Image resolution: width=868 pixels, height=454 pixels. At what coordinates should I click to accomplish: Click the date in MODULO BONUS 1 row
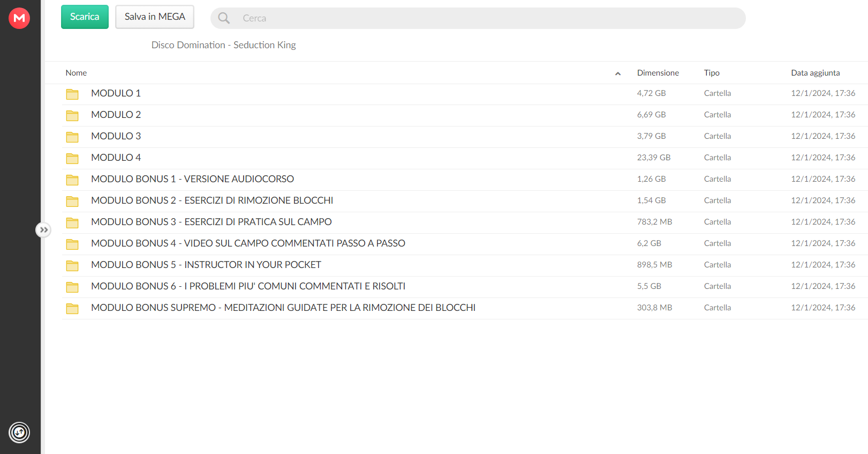pos(823,179)
